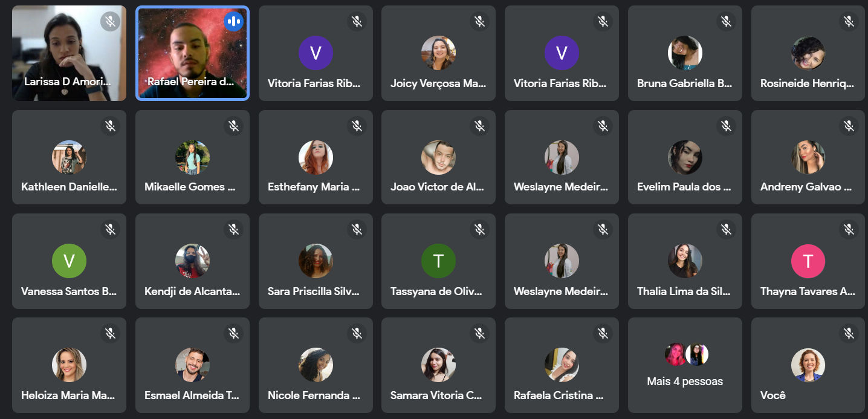Select the Joao Victor de Al... name label
The height and width of the screenshot is (419, 868).
[438, 187]
